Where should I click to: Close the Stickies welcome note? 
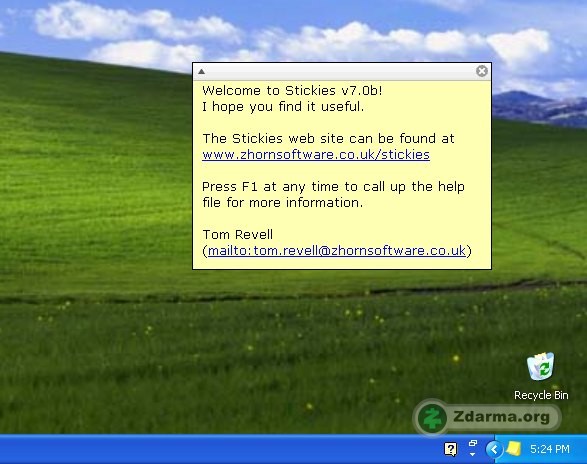coord(482,71)
